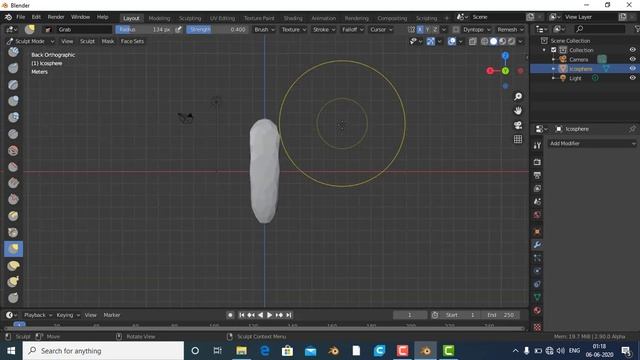Viewport: 640px width, 360px height.
Task: Open the Dyntopo options dropdown
Action: tap(477, 29)
